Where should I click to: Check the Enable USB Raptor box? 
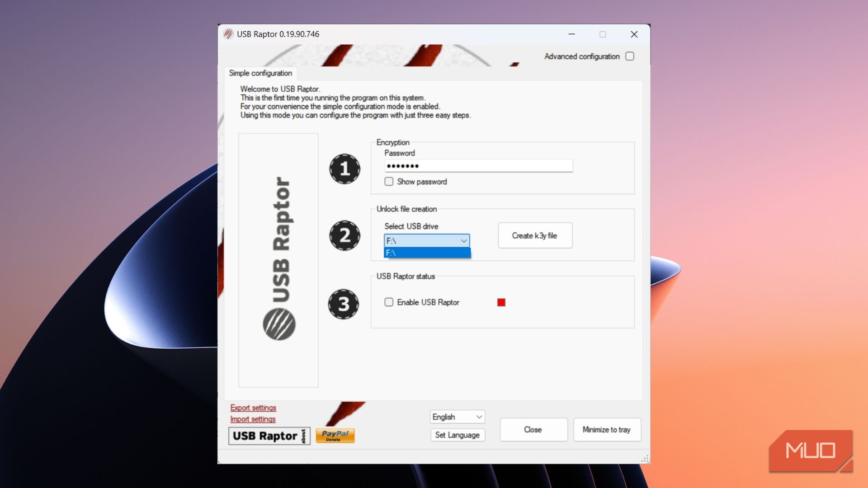(389, 302)
